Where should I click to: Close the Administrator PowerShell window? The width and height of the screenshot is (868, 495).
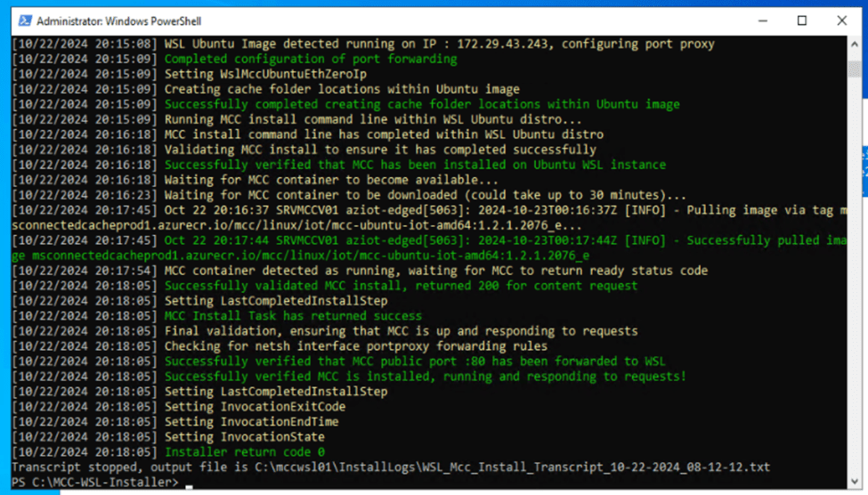pos(842,20)
